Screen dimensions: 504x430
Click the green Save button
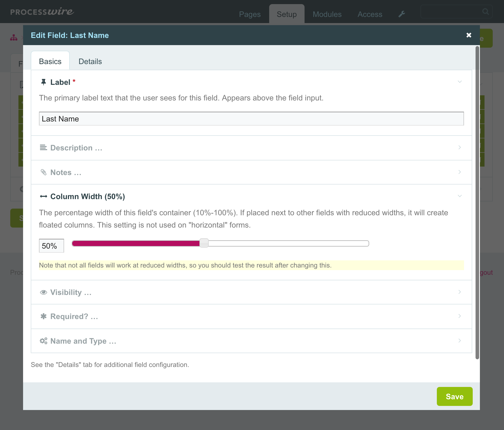click(x=455, y=396)
